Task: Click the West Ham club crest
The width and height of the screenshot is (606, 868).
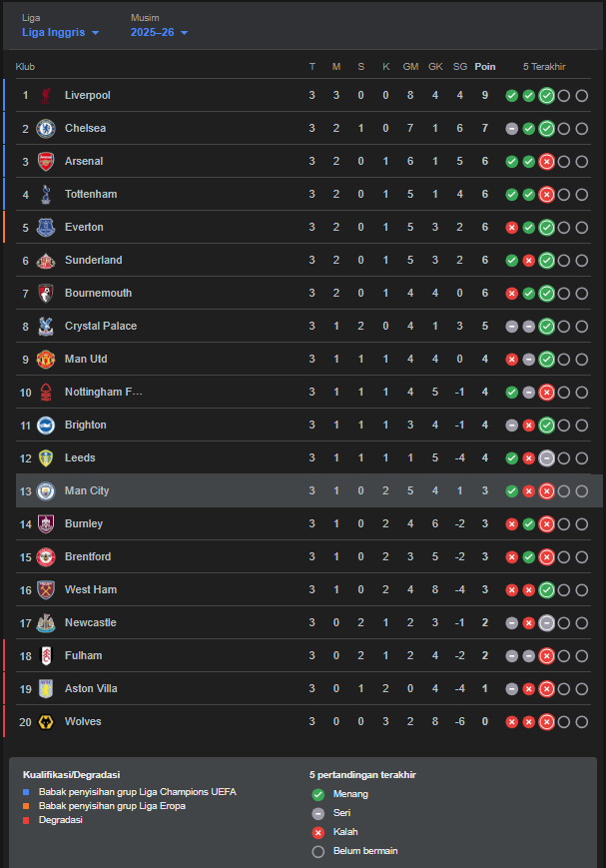Action: pyautogui.click(x=46, y=590)
